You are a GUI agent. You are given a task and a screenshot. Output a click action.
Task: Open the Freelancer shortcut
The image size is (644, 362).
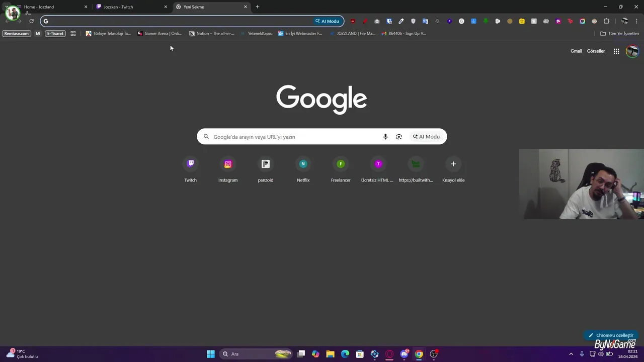[x=341, y=170]
